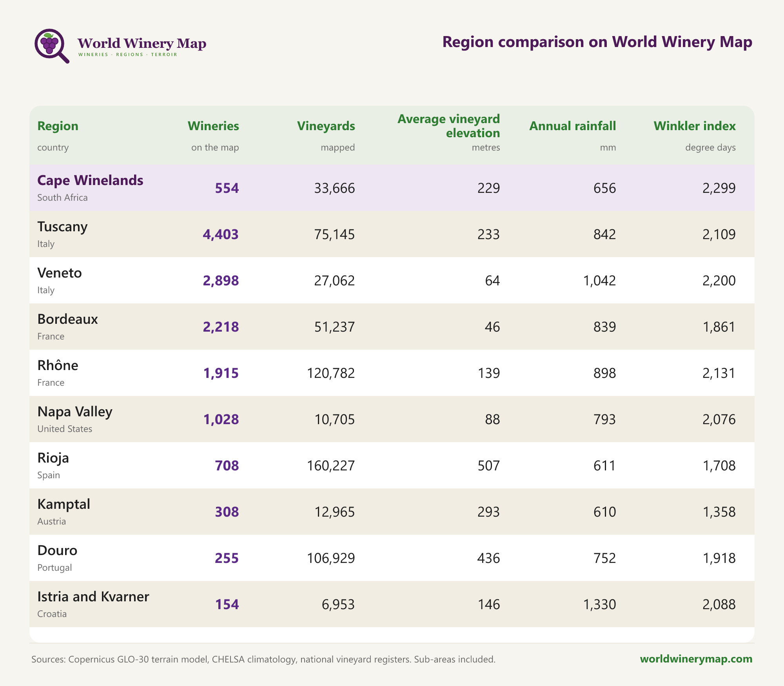Click Cape Winelands' 554 wineries value

[227, 188]
